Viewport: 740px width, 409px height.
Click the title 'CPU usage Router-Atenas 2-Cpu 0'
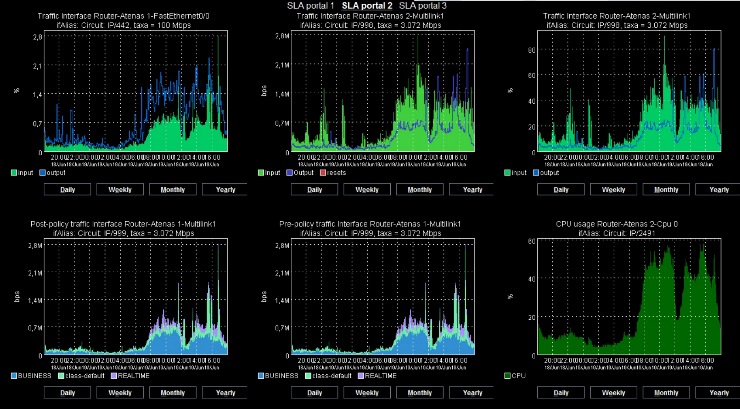click(617, 224)
